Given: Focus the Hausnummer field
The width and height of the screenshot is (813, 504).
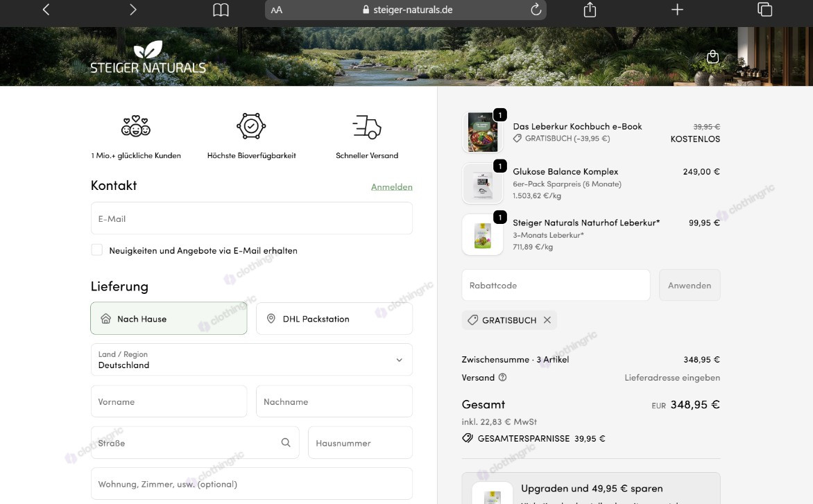Looking at the screenshot, I should point(360,443).
